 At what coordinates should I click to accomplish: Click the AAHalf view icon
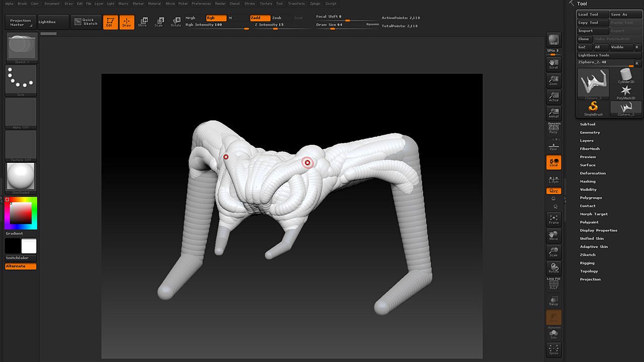[x=553, y=113]
